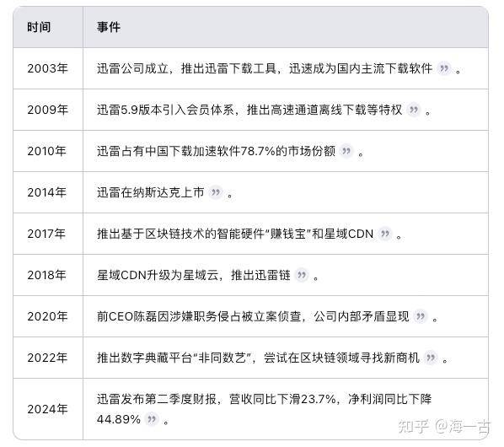This screenshot has height=447, width=504.
Task: Click the 2010年 time cell
Action: coord(47,151)
